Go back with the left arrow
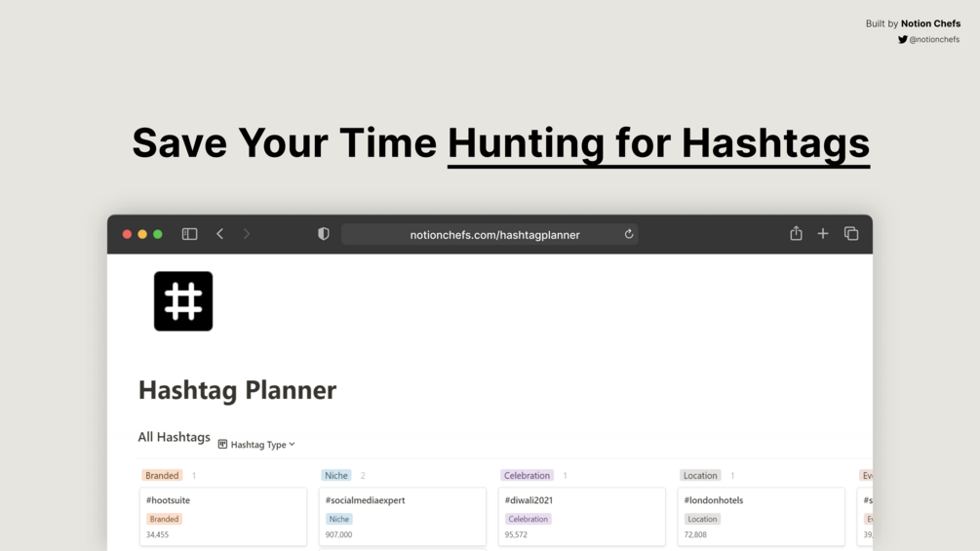 [220, 234]
